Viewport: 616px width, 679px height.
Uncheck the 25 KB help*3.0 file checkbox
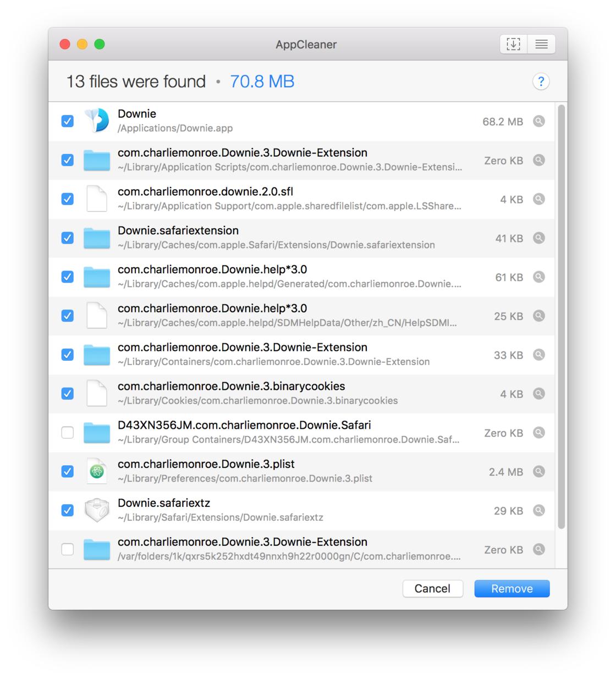(68, 316)
